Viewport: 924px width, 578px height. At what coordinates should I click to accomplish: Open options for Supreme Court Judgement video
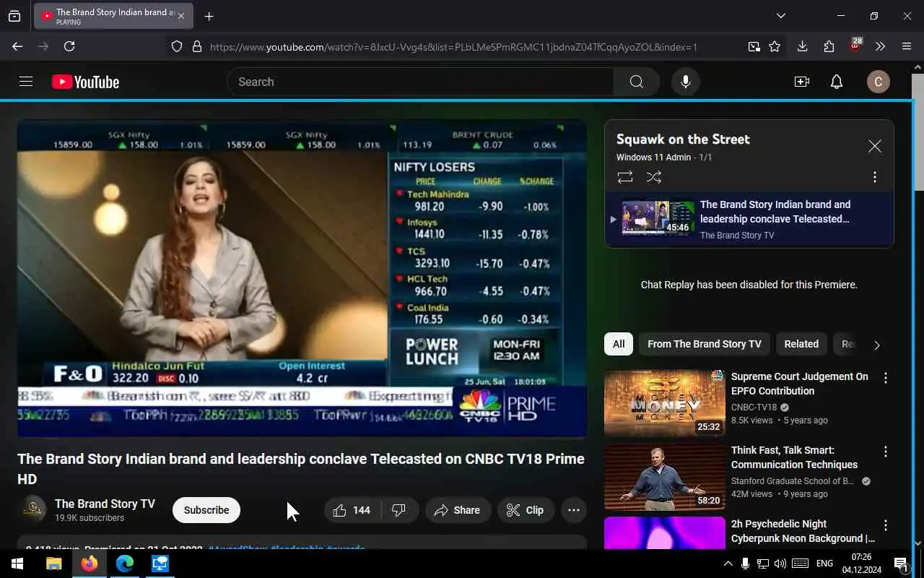[x=886, y=378]
